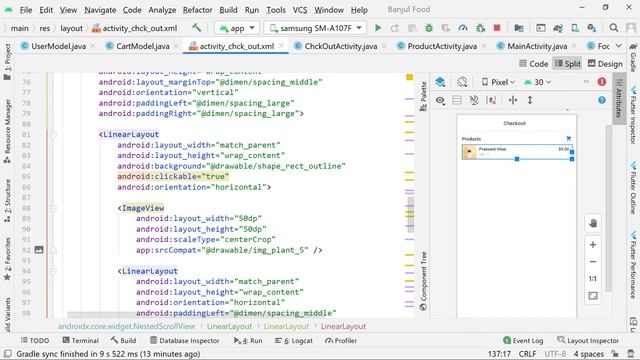
Task: Click NestedScrollView in the breadcrumb
Action: point(126,326)
